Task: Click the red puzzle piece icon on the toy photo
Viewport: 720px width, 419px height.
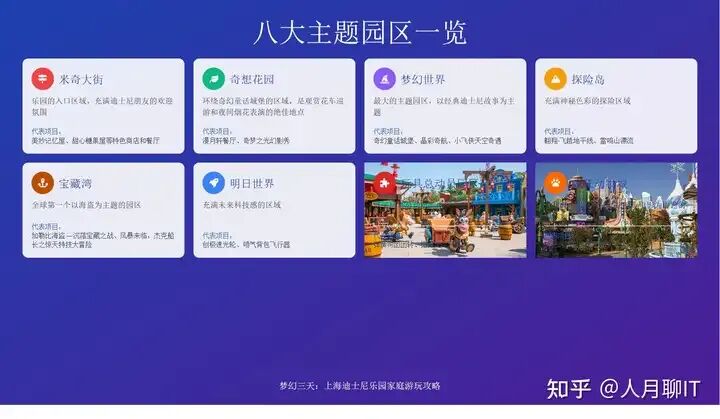Action: (x=384, y=183)
